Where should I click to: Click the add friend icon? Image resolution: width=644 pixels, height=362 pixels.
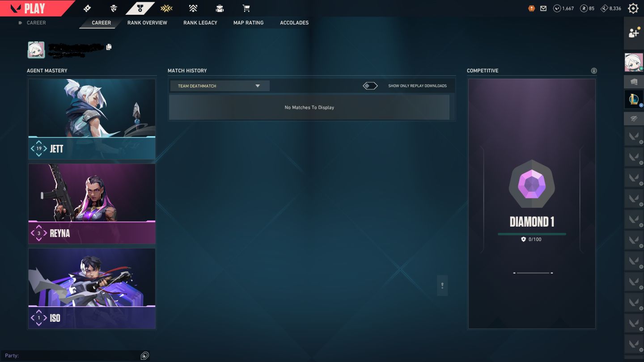634,33
